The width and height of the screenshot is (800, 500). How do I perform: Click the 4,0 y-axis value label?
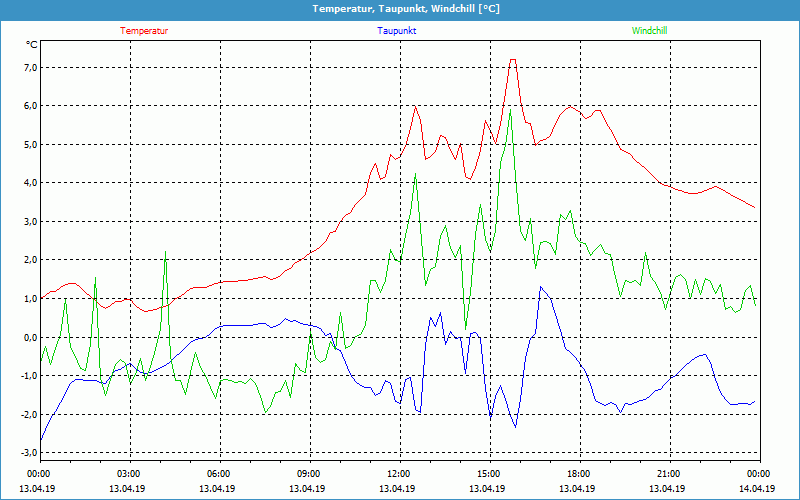click(x=30, y=184)
